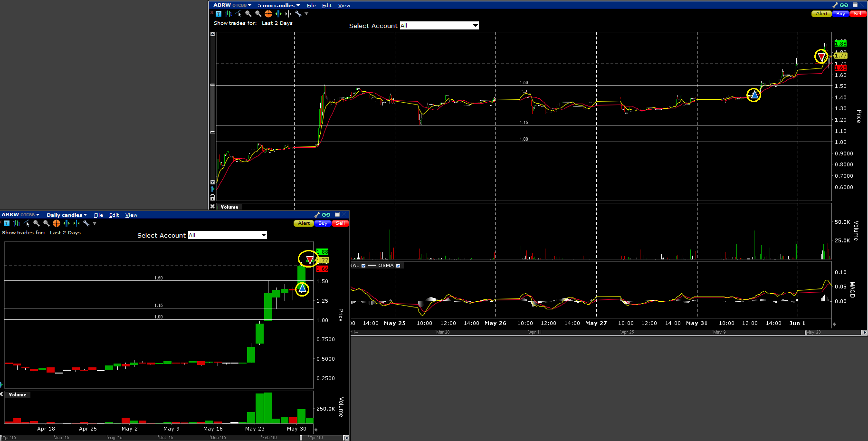The height and width of the screenshot is (441, 868).
Task: Click the right magnifier zoom icon in Daily chart
Action: click(47, 223)
